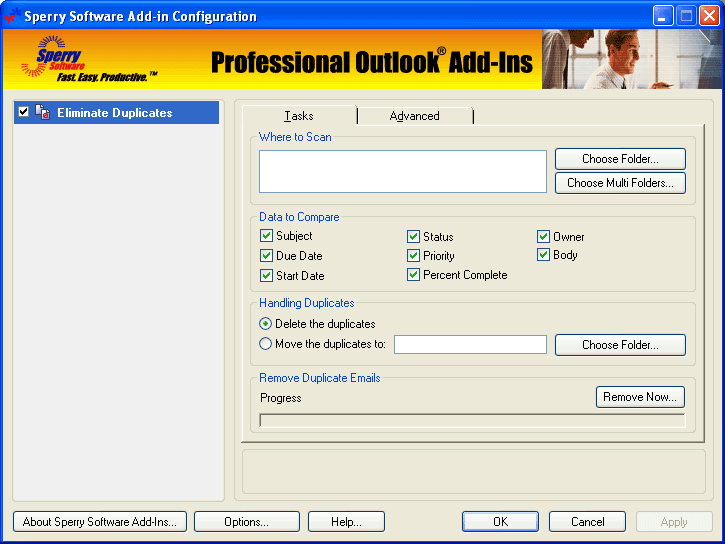Screen dimensions: 725x544
Task: Open About Sperry Software Add-Ins
Action: (x=100, y=522)
